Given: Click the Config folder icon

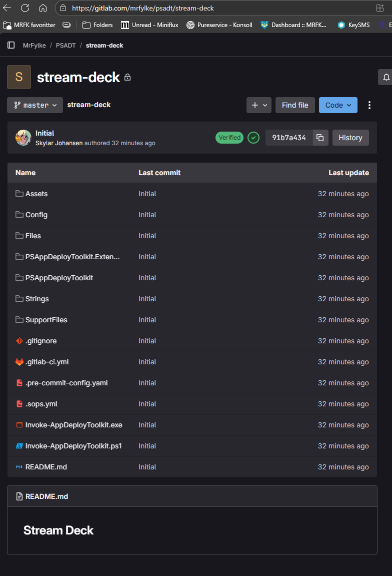Looking at the screenshot, I should tap(19, 215).
